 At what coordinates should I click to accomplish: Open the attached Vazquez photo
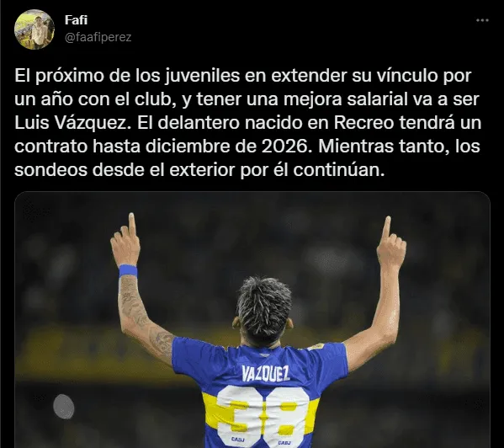tap(252, 320)
